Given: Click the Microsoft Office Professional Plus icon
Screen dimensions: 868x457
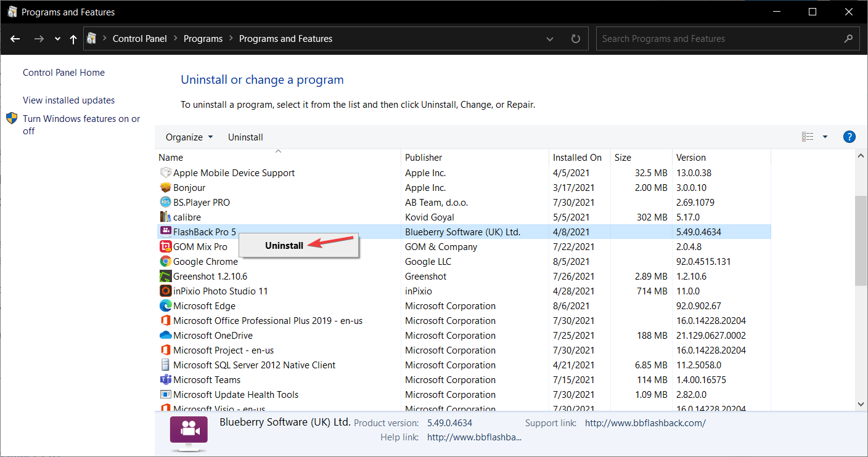Looking at the screenshot, I should tap(165, 321).
